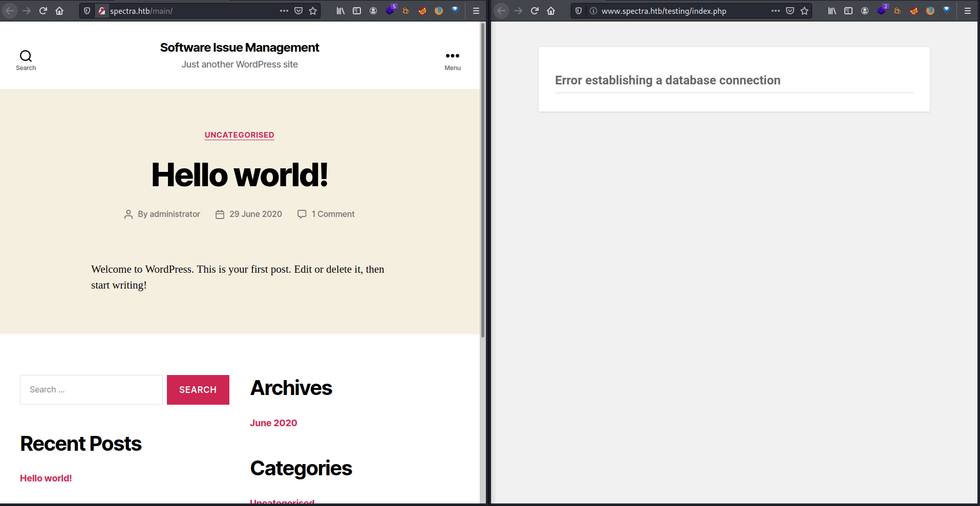The width and height of the screenshot is (980, 506).
Task: Open blue gem extension in right window
Action: [x=947, y=11]
